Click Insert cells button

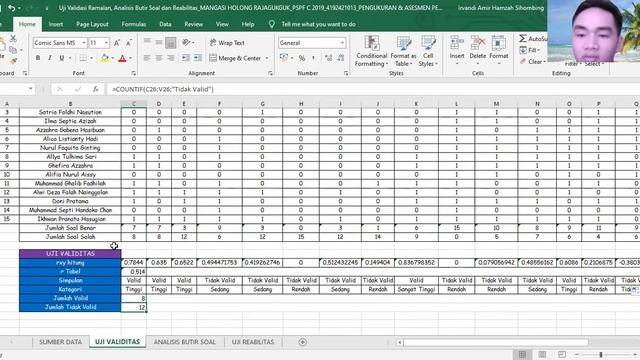[x=457, y=49]
